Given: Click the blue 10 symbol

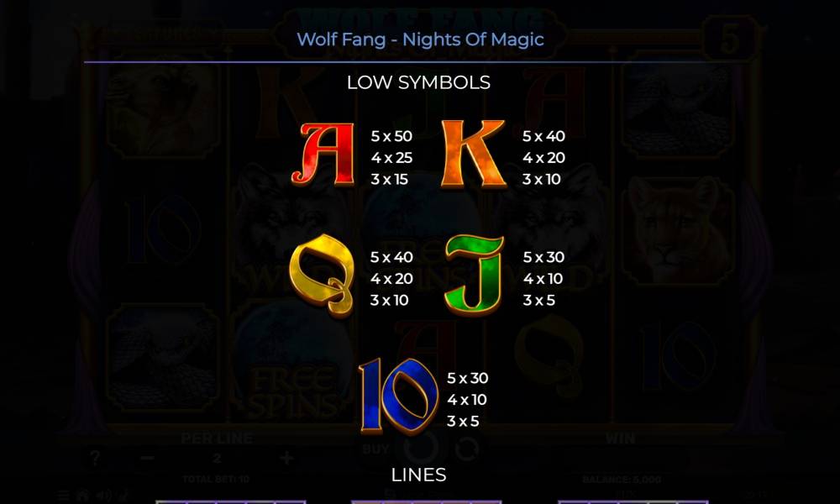Looking at the screenshot, I should coord(399,396).
